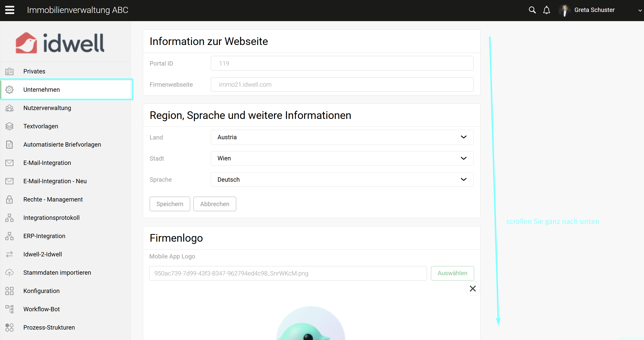The image size is (644, 340).
Task: Click the Firmenwebseite input field
Action: 342,85
